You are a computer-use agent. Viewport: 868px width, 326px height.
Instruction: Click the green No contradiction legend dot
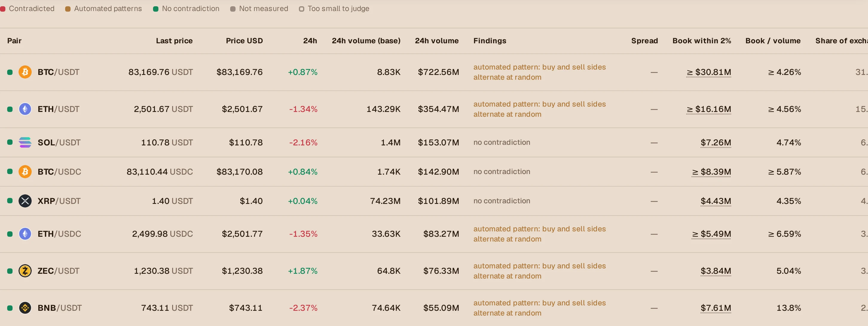click(156, 9)
